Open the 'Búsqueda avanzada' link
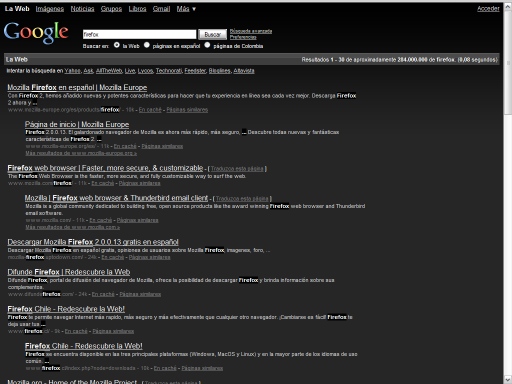Viewport: 512px width, 384px height. (251, 31)
